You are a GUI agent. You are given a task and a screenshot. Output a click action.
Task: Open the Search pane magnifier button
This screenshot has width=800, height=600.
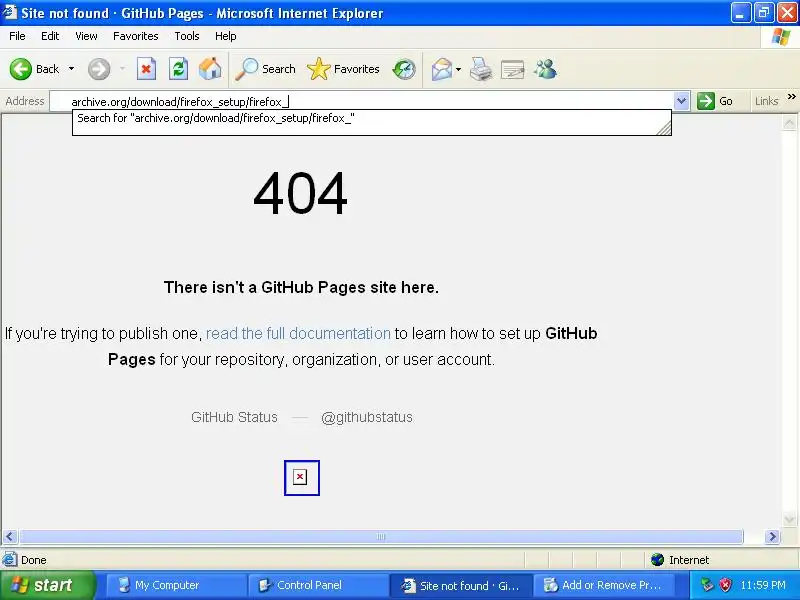[x=265, y=69]
